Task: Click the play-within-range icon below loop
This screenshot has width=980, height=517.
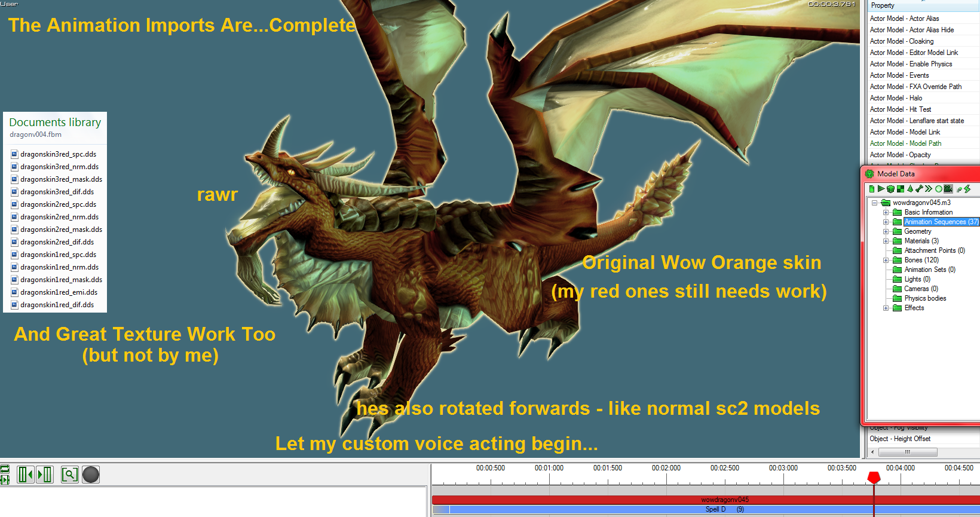Action: pos(4,479)
